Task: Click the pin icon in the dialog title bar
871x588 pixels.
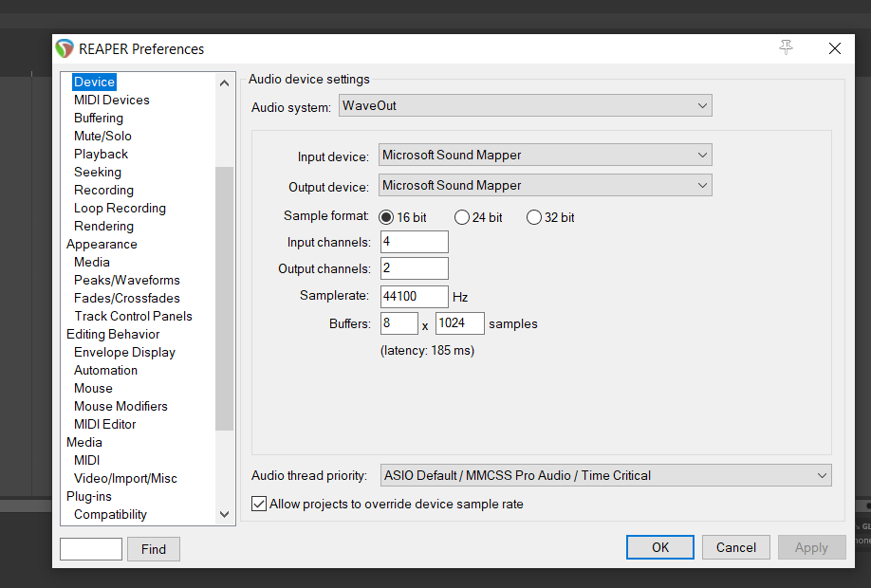Action: coord(786,47)
